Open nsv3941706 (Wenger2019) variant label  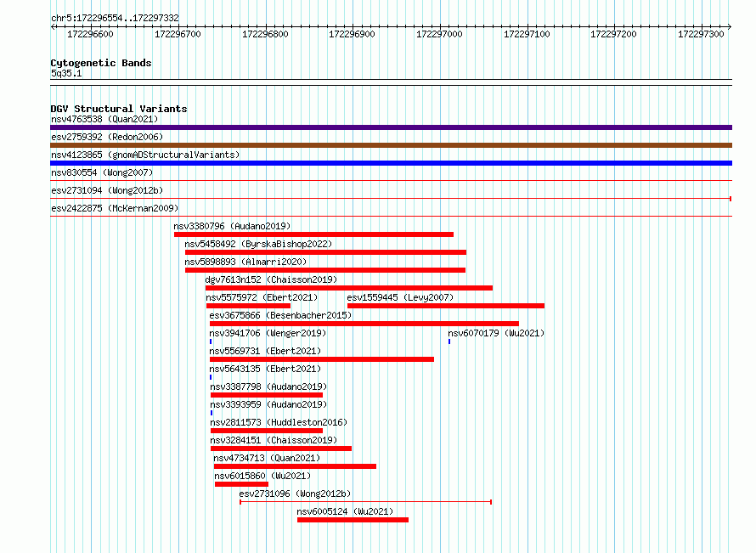click(268, 333)
